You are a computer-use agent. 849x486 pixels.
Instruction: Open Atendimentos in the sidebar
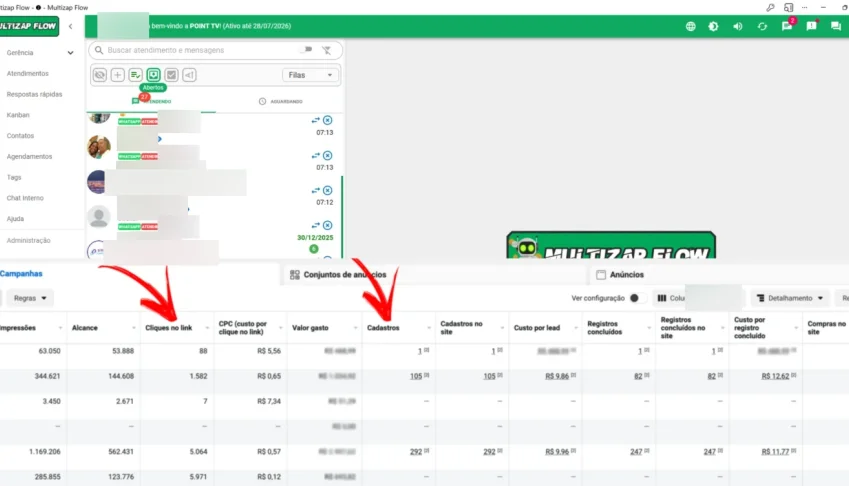click(x=28, y=73)
